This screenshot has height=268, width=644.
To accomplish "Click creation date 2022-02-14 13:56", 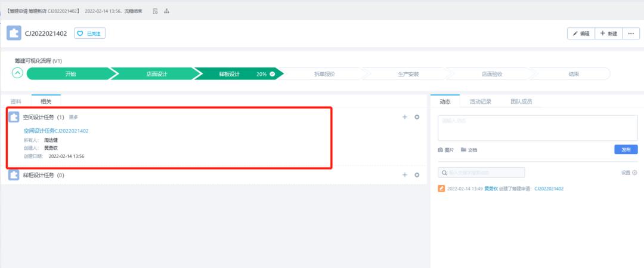I will (67, 156).
